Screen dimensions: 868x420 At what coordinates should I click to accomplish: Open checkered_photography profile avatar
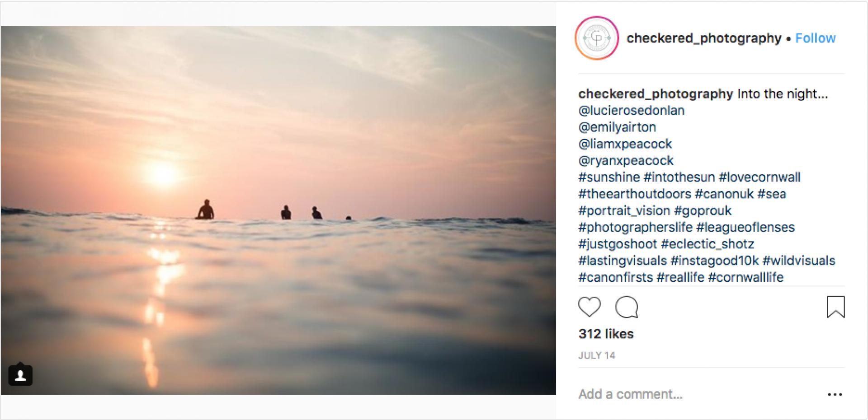tap(596, 38)
